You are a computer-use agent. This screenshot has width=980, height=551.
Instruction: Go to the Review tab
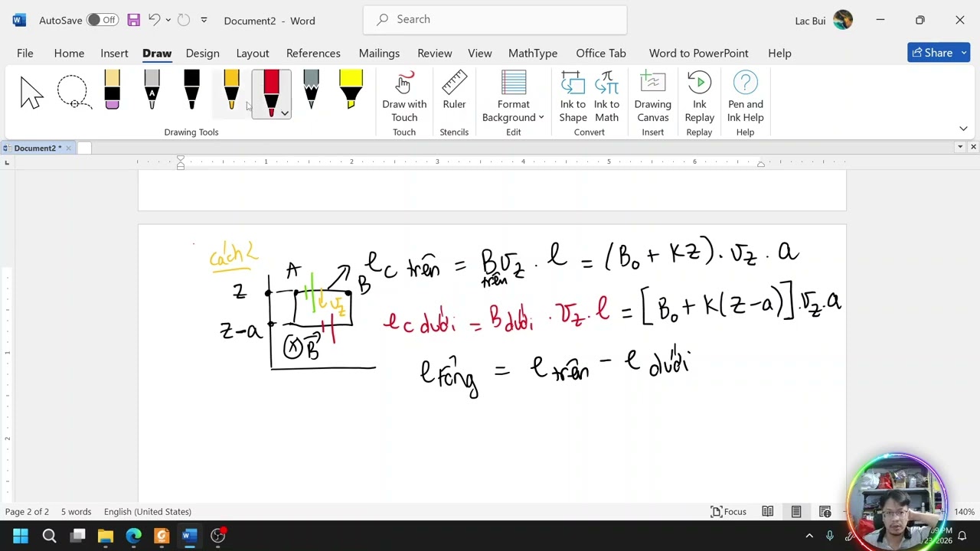pyautogui.click(x=434, y=53)
